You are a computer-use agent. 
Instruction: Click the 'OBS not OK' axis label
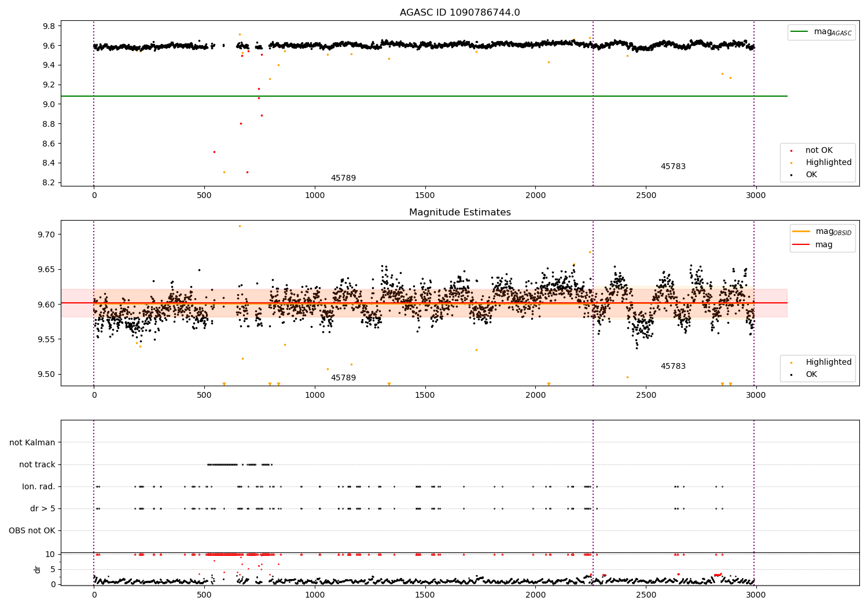[32, 531]
